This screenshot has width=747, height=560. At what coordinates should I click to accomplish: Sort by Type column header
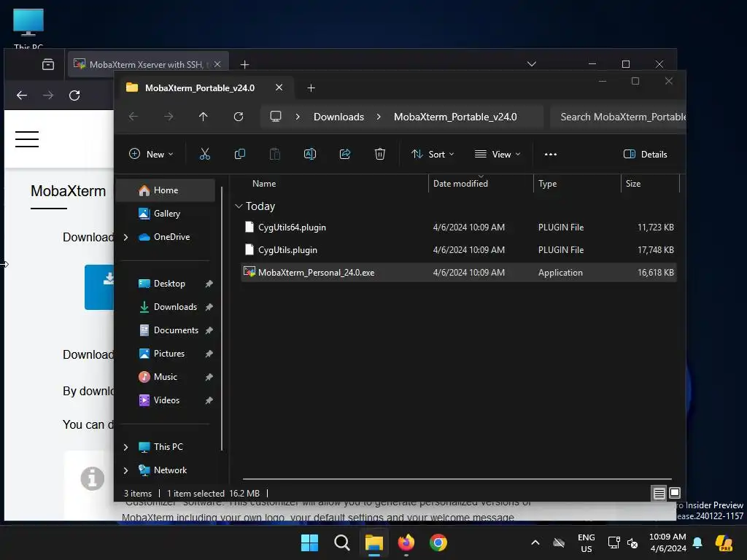click(x=547, y=184)
